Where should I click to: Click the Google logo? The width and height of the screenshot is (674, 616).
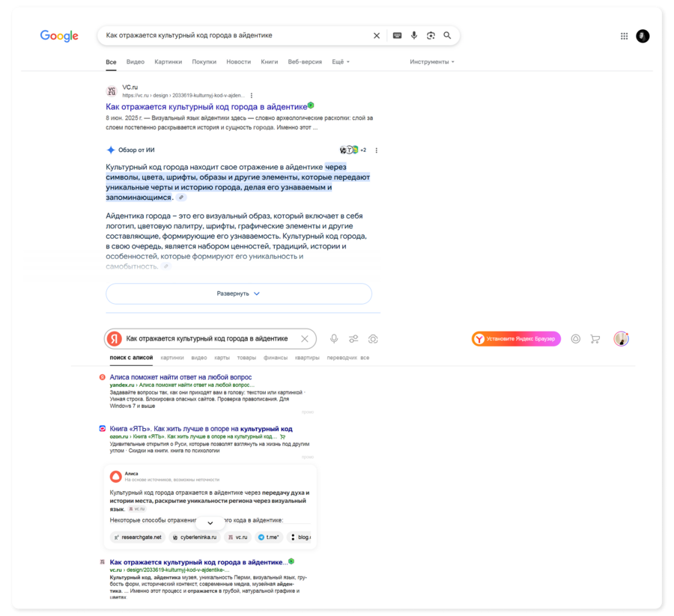[x=59, y=36]
